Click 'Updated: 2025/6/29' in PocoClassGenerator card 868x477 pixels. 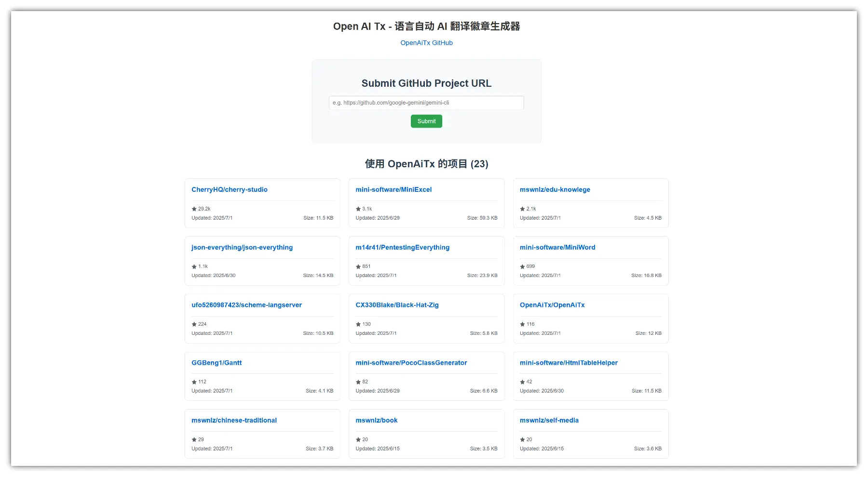pos(378,391)
